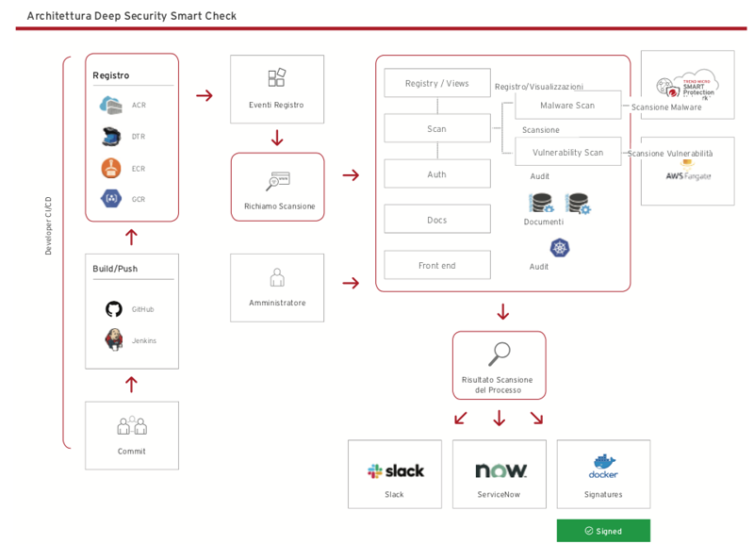Click the Risultato Scansione magnifying glass icon
Image resolution: width=754 pixels, height=560 pixels.
pos(500,354)
